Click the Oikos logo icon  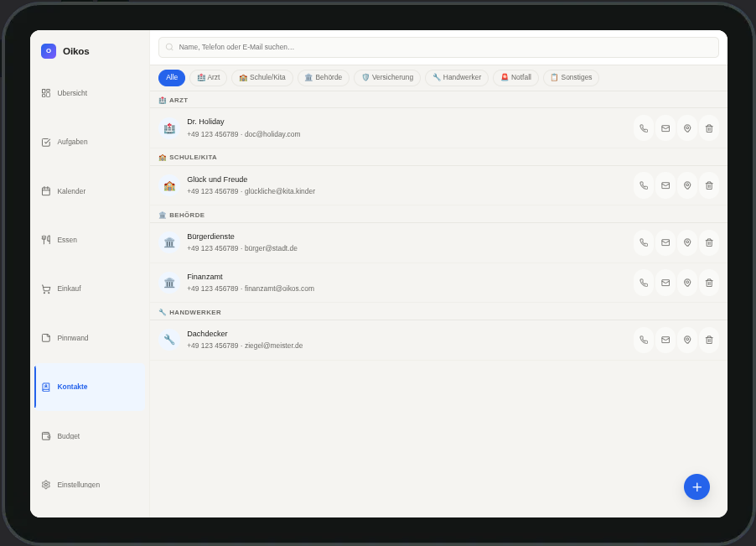pyautogui.click(x=49, y=50)
